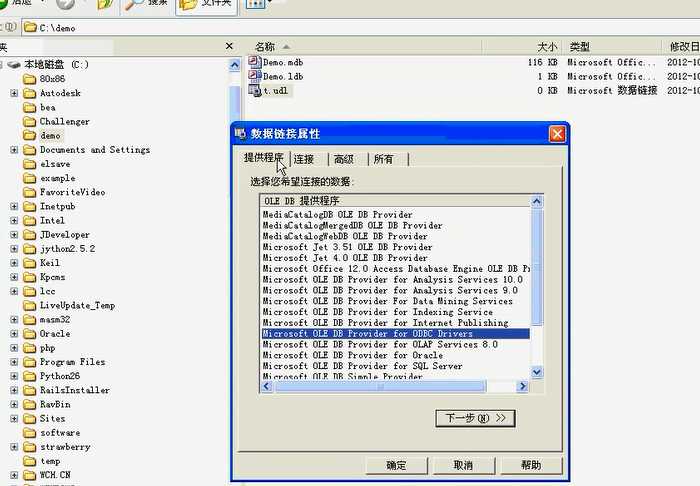Viewport: 700px width, 486px height.
Task: Switch to the Connection tab
Action: 304,159
